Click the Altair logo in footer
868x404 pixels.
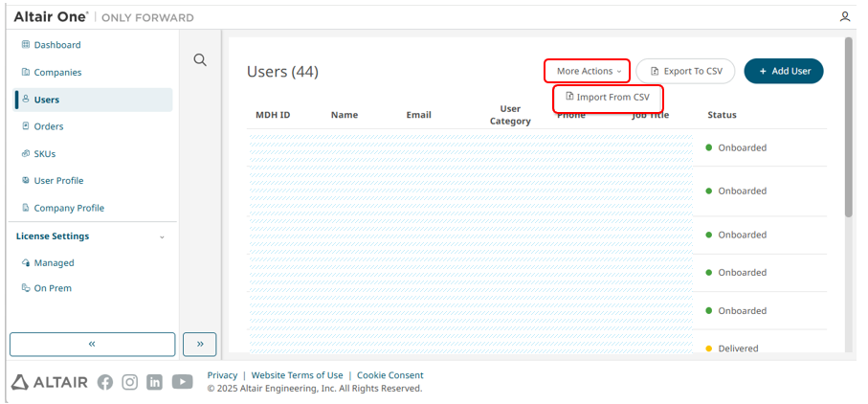pyautogui.click(x=50, y=382)
